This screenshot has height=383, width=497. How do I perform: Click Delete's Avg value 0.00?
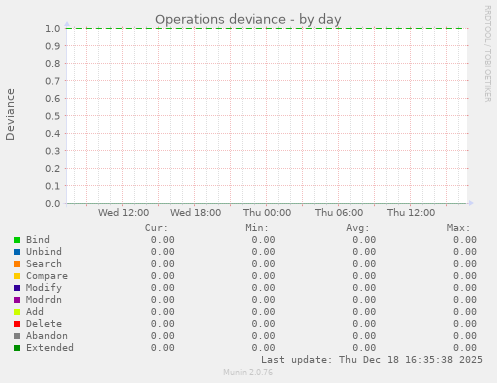point(364,324)
